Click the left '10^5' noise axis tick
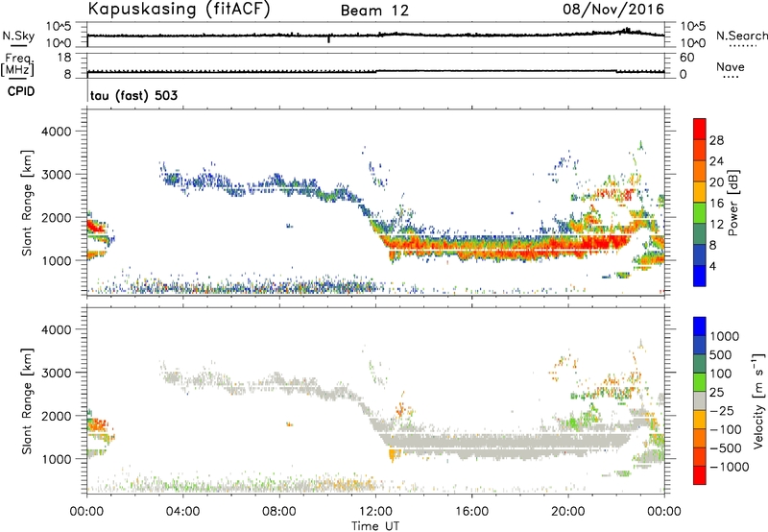Viewport: 768px width, 532px height. (x=60, y=27)
